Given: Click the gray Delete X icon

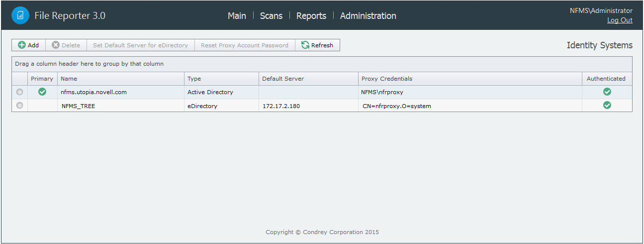Looking at the screenshot, I should 56,45.
